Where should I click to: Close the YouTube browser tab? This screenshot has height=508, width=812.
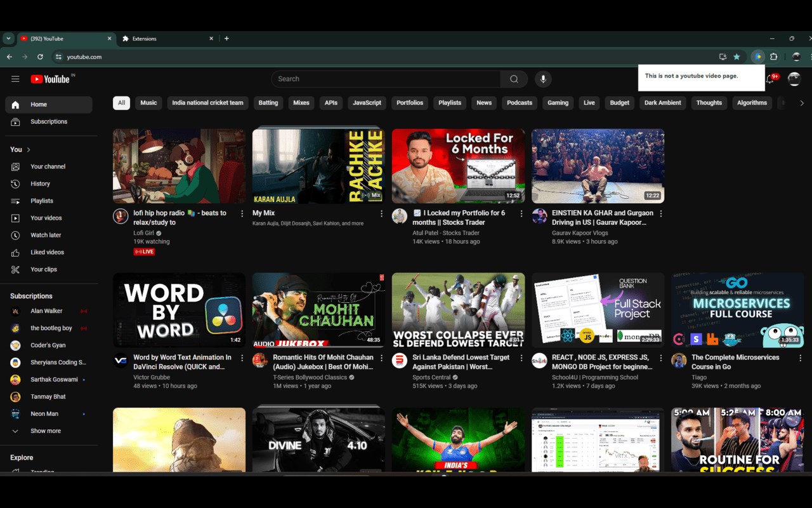pyautogui.click(x=109, y=39)
